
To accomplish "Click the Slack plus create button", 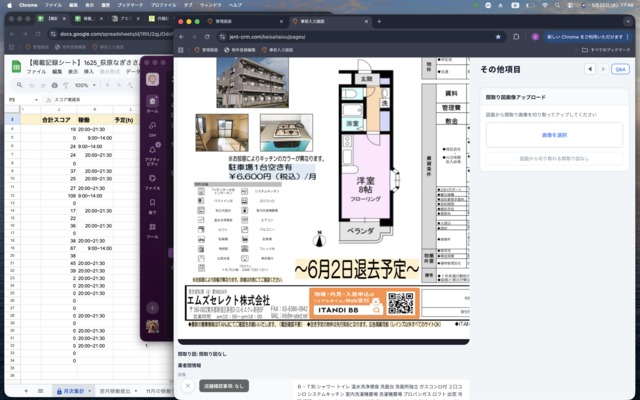I will [152, 308].
